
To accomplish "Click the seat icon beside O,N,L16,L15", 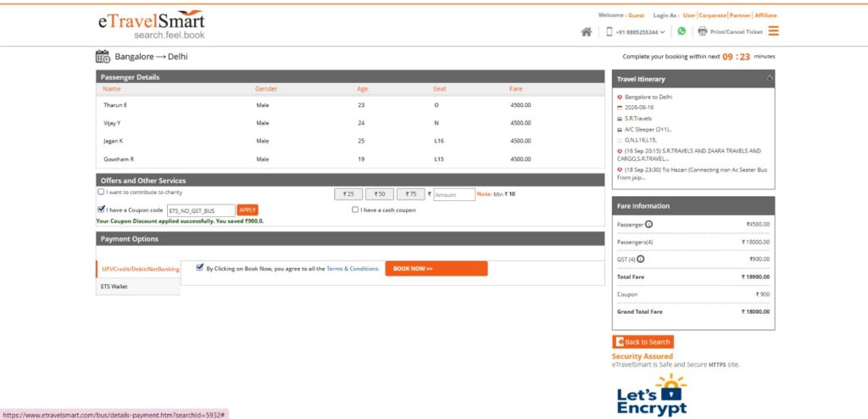I will 620,140.
